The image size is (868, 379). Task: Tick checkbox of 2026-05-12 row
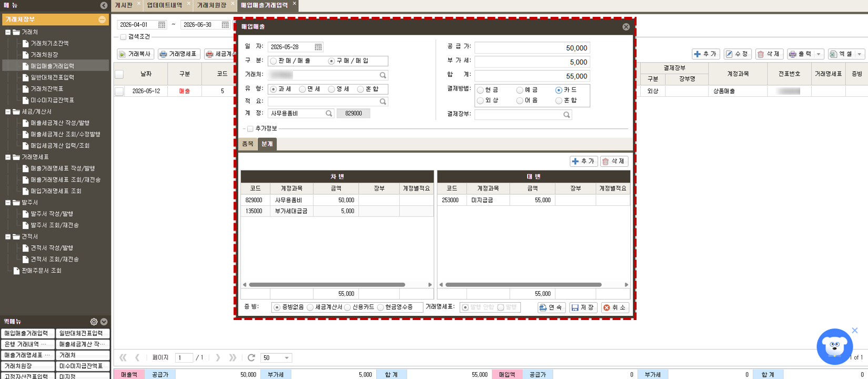pyautogui.click(x=119, y=91)
